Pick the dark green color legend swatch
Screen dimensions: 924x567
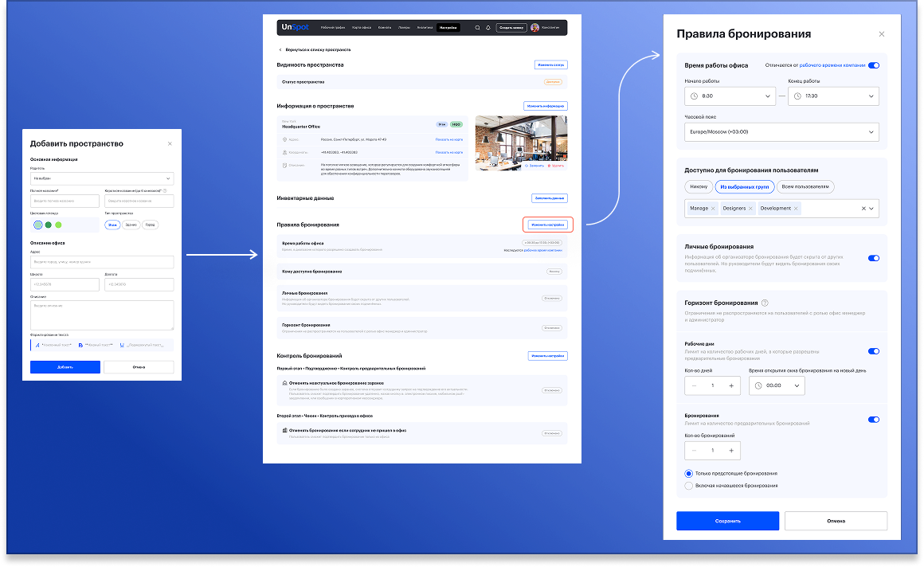point(49,225)
